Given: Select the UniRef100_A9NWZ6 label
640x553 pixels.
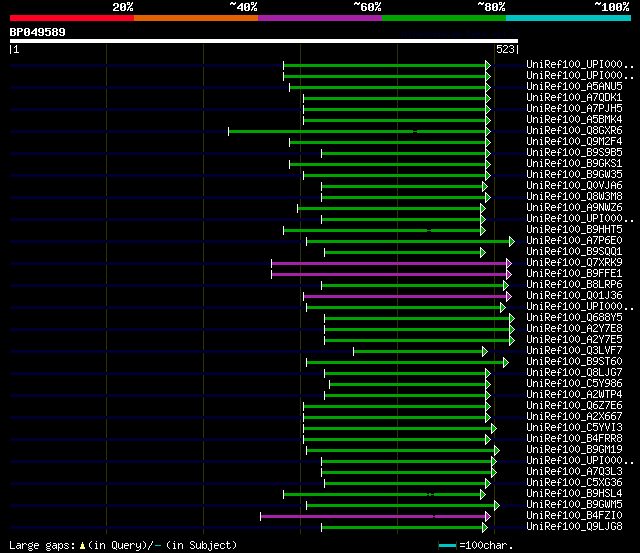Looking at the screenshot, I should (574, 208).
